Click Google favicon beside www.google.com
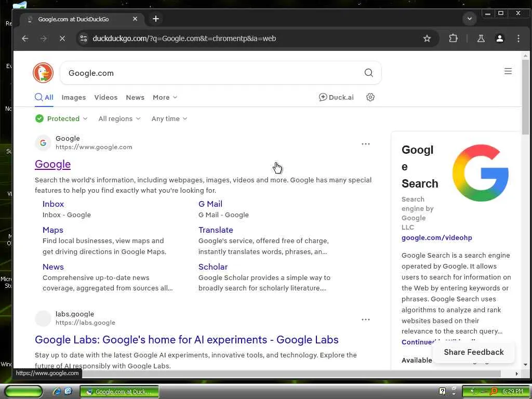 pos(43,143)
